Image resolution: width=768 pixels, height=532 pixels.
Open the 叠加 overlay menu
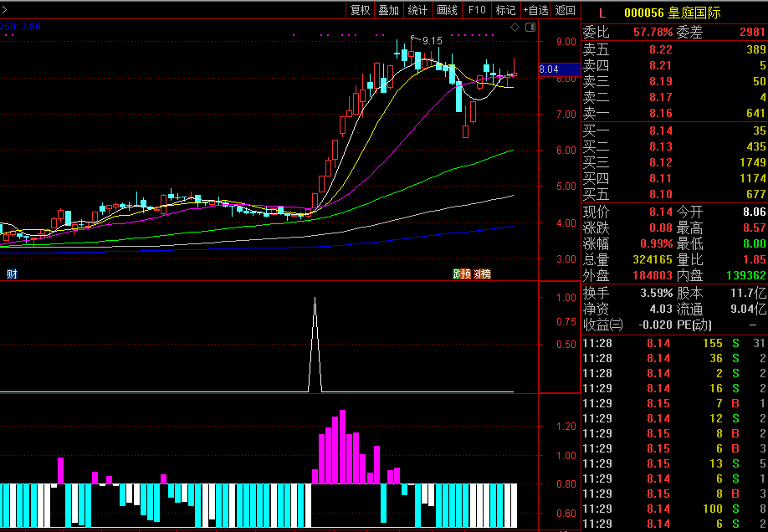[x=389, y=10]
